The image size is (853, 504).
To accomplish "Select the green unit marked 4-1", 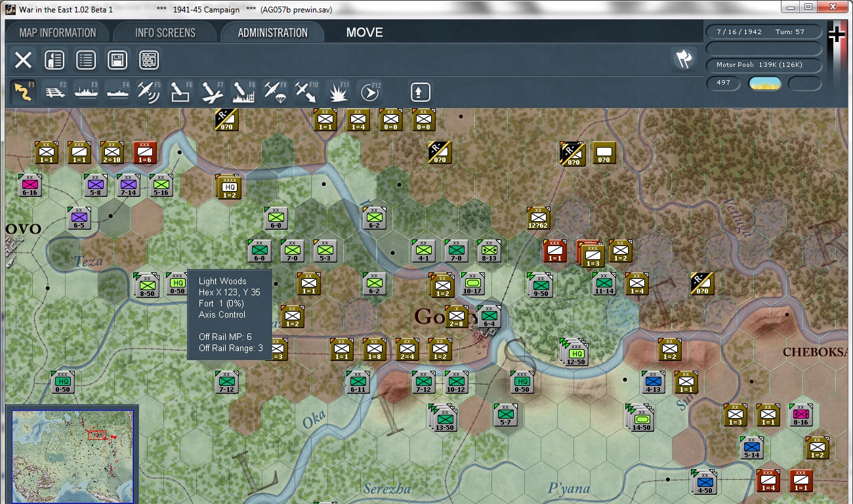I will coord(423,251).
